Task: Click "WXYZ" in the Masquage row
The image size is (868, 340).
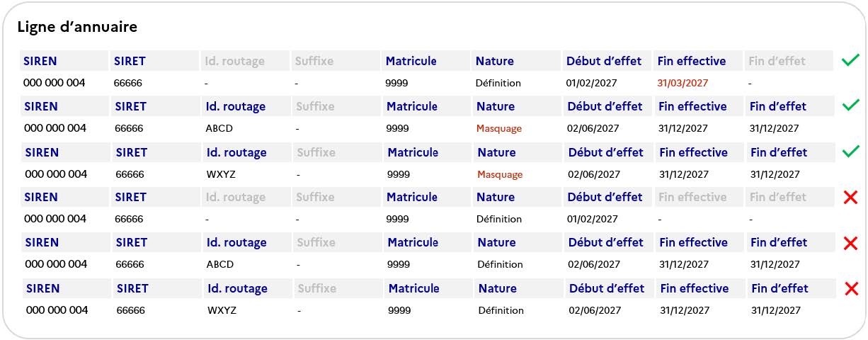Action: (221, 174)
